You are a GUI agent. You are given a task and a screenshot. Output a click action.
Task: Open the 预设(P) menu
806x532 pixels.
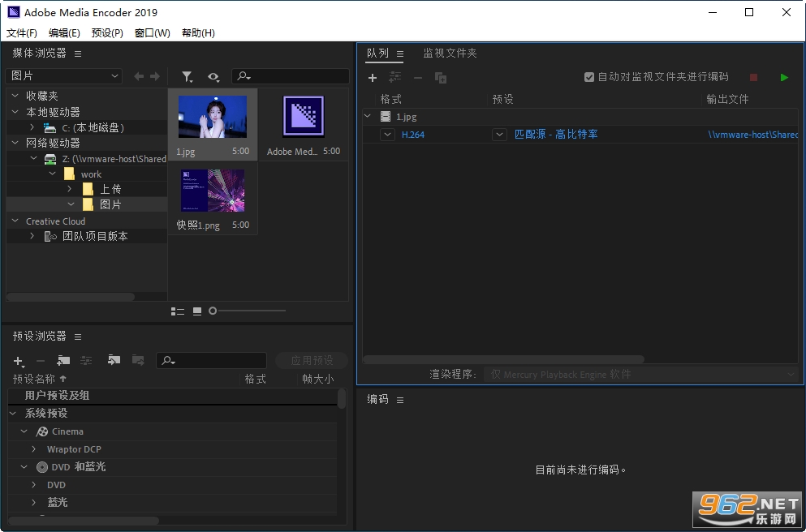[x=107, y=33]
